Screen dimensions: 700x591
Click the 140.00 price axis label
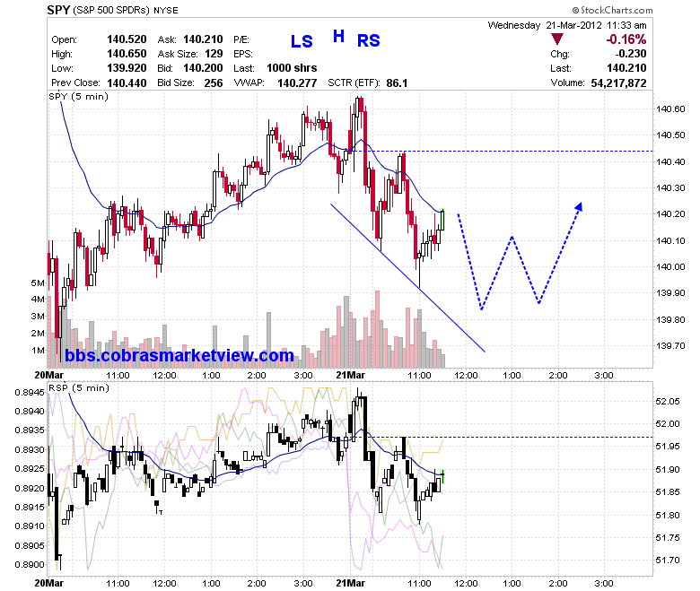670,266
